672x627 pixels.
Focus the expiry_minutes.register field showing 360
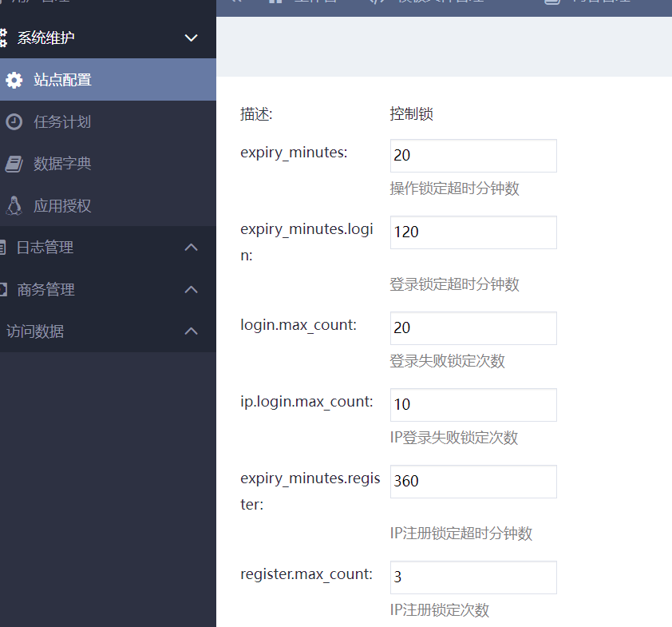point(472,482)
